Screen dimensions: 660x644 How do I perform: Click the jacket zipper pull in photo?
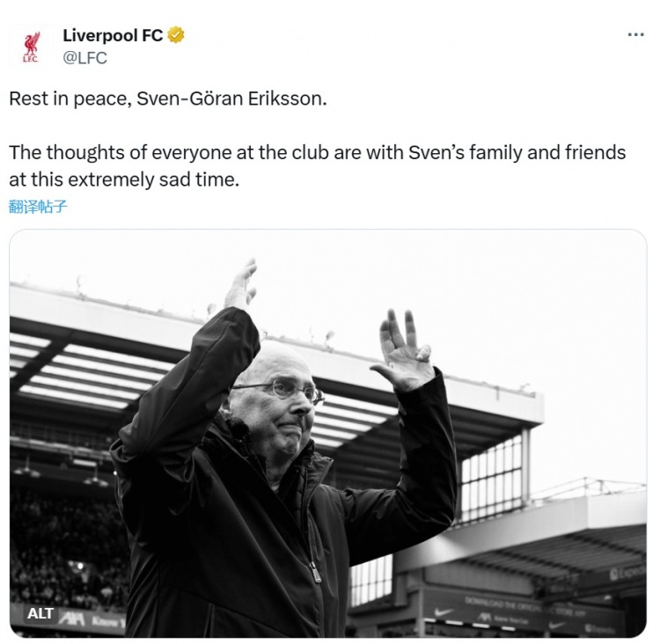point(315,572)
